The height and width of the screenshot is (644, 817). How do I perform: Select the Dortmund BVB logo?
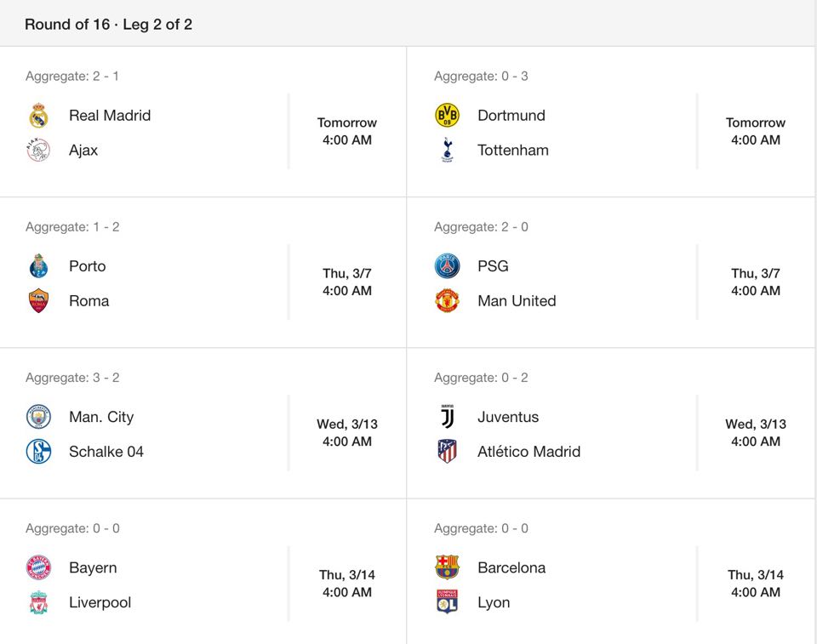click(x=447, y=116)
